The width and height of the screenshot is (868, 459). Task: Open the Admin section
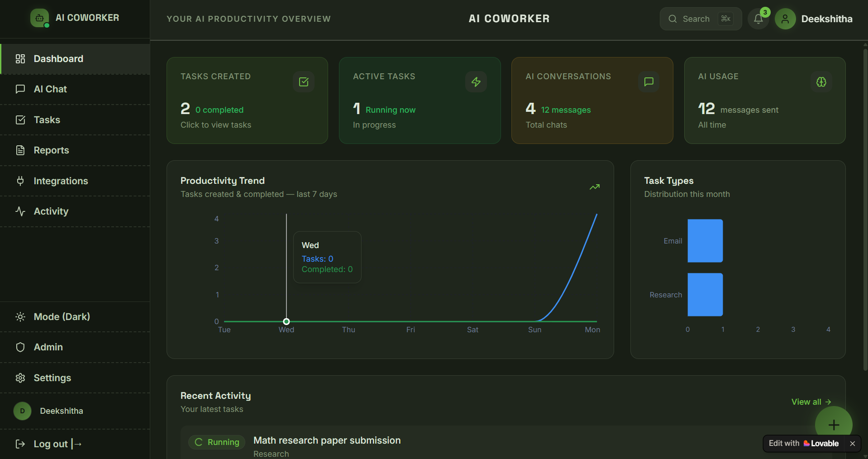point(75,347)
